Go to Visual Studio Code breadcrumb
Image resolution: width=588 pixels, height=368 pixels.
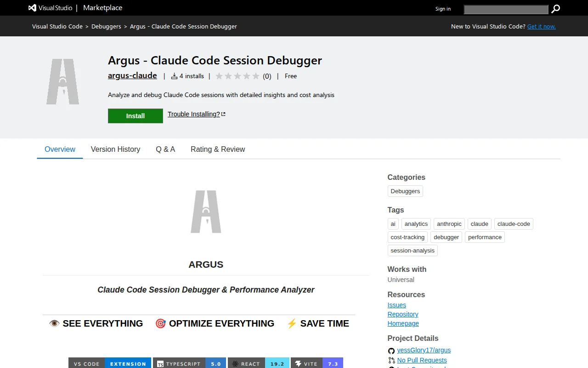(57, 26)
